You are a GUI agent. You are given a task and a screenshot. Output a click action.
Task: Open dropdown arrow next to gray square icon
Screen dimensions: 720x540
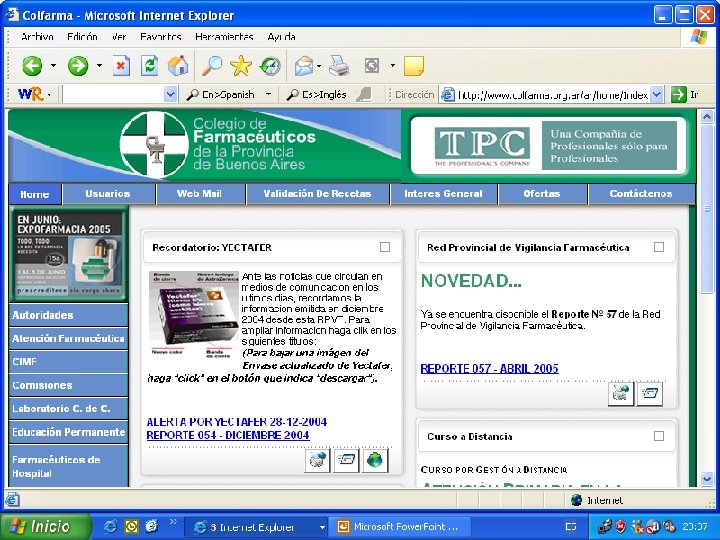point(393,66)
